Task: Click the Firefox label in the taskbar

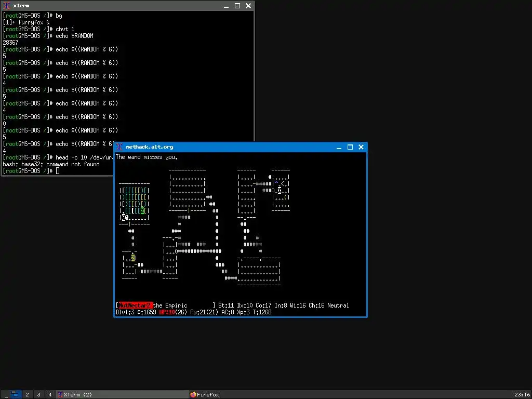Action: (208, 395)
